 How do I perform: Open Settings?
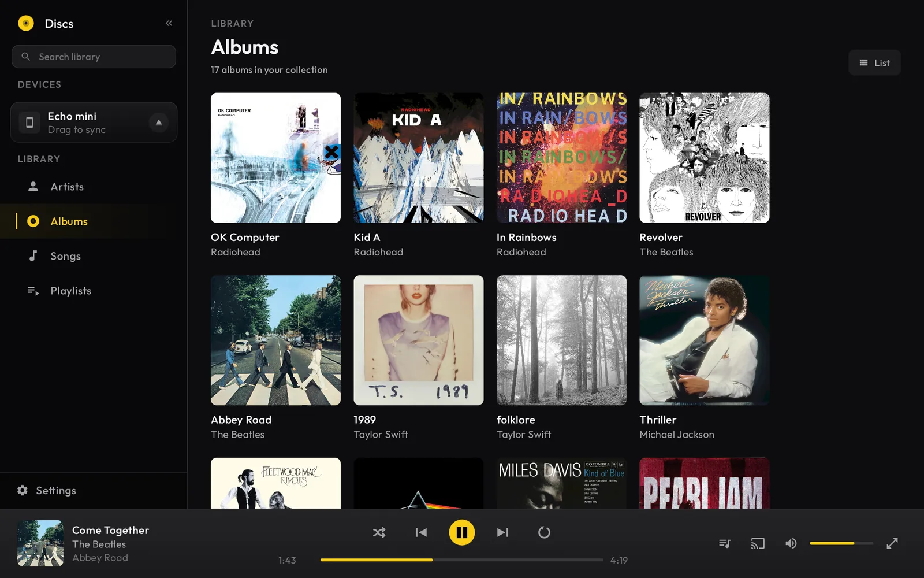click(x=94, y=490)
